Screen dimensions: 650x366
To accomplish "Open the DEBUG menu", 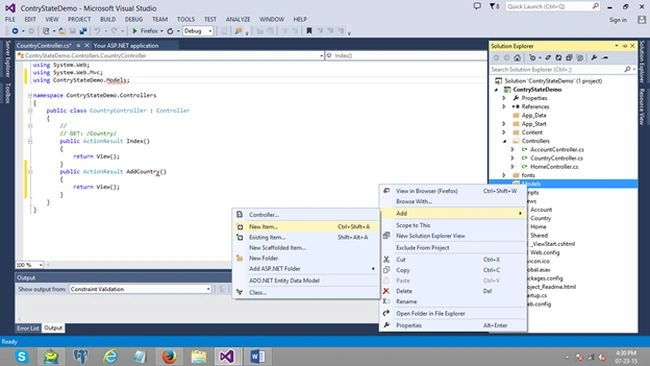I will click(133, 19).
